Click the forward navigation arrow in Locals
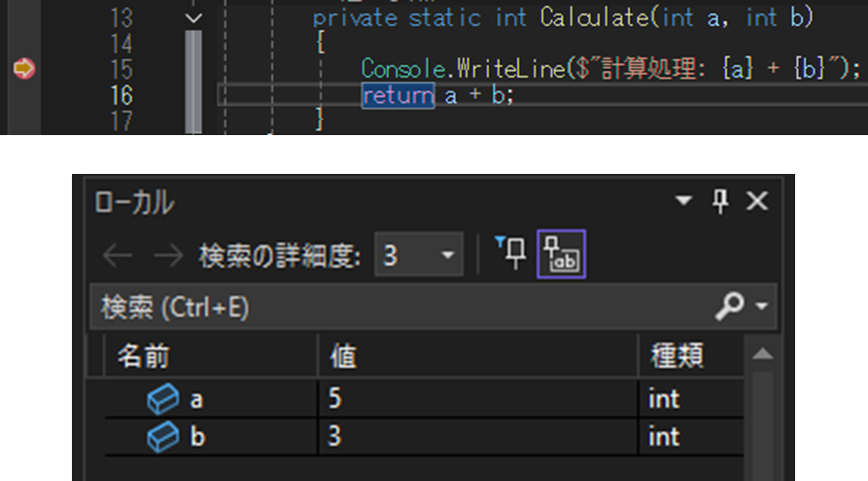The height and width of the screenshot is (481, 868). tap(168, 256)
